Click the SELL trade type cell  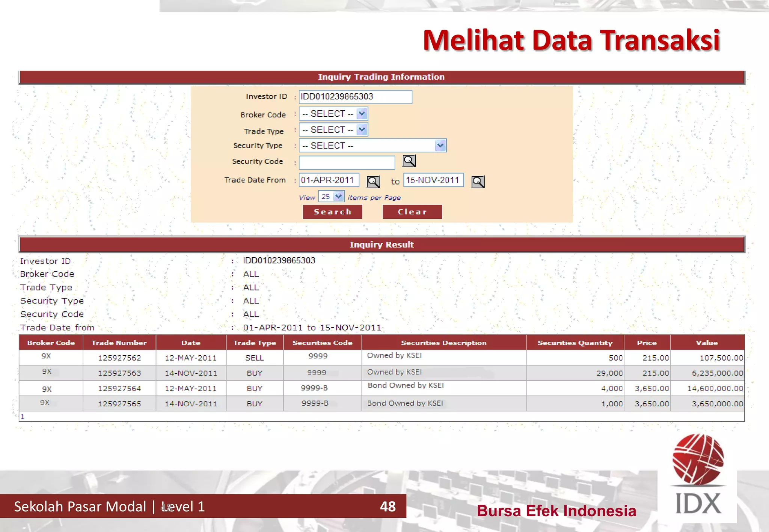[x=255, y=358]
